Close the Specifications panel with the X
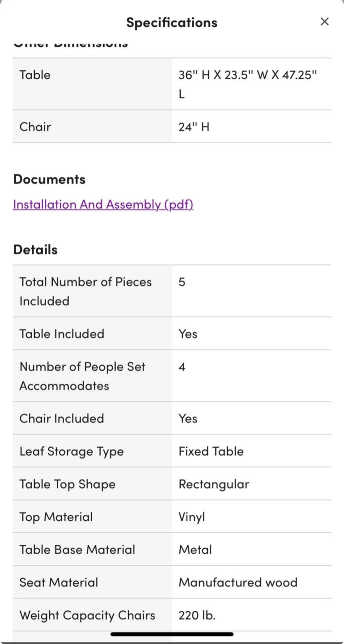 point(325,21)
